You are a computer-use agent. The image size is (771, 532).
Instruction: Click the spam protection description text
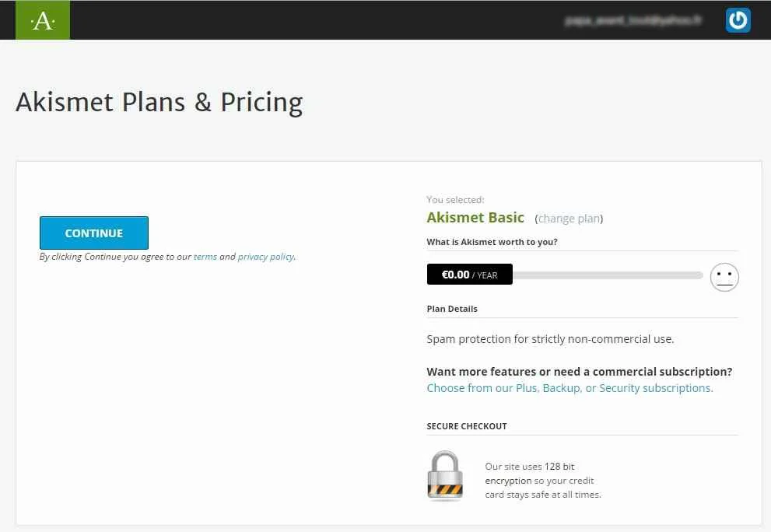[x=550, y=339]
